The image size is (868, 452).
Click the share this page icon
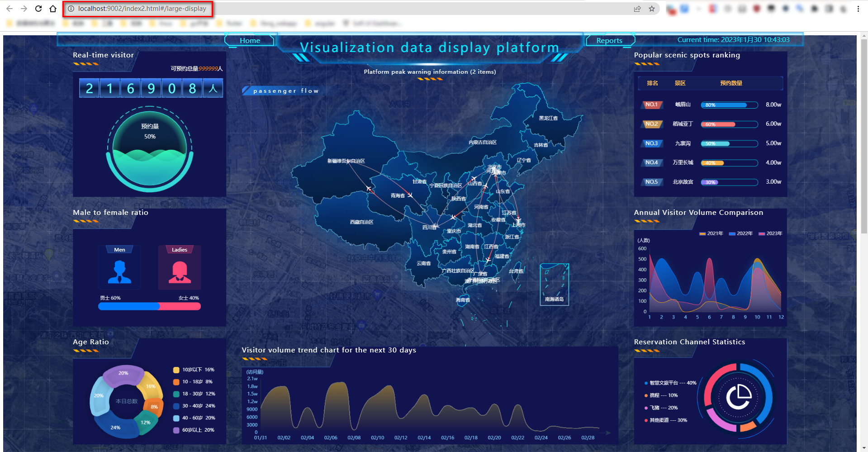[637, 9]
